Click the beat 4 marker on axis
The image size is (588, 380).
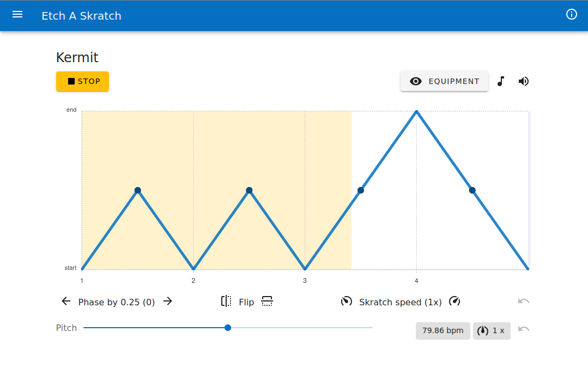pos(416,281)
